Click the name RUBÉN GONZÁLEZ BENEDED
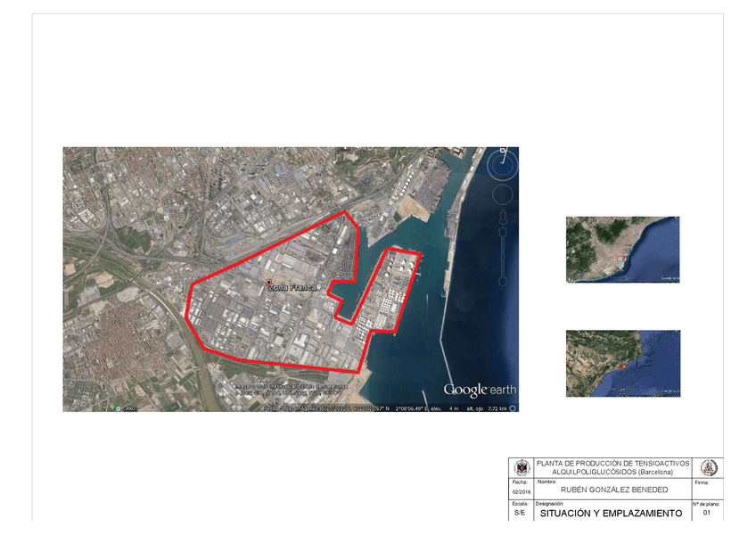 (x=613, y=490)
